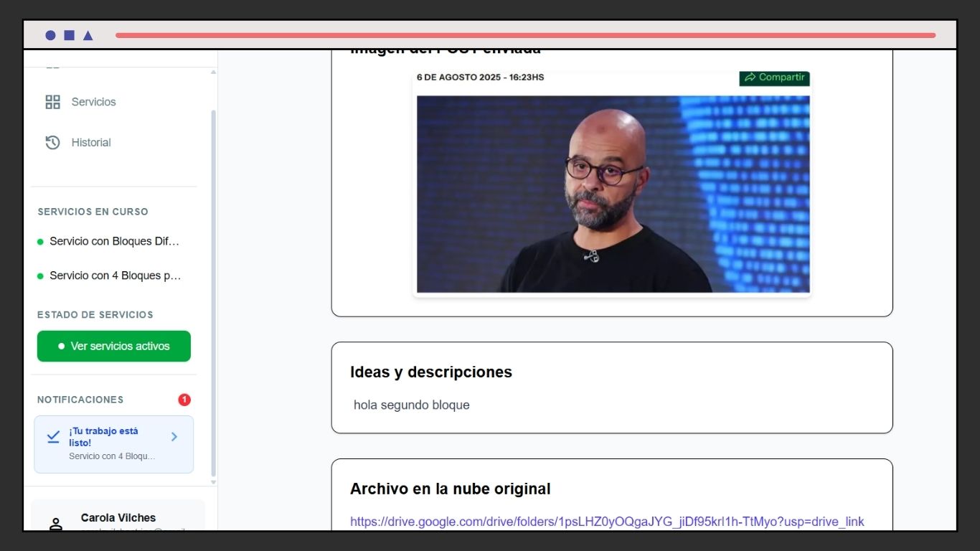Select the Servicios menu entry

tap(94, 101)
